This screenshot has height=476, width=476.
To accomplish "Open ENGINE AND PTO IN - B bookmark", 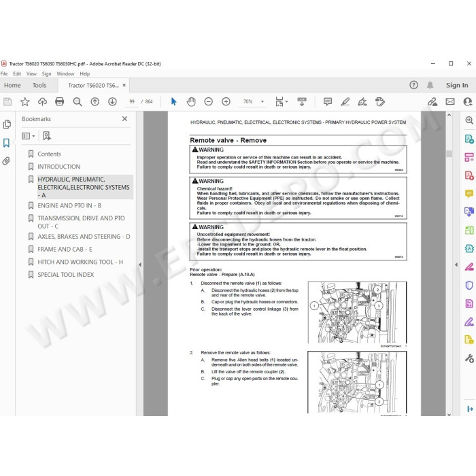I will click(69, 205).
